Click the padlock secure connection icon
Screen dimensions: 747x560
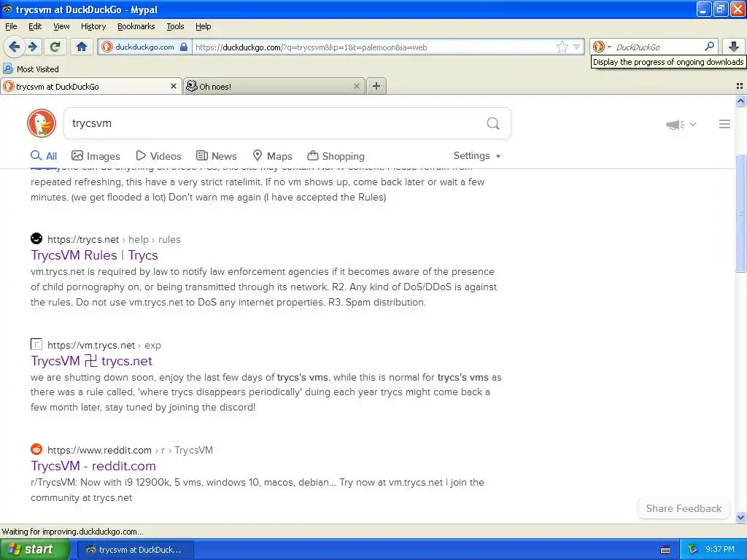[x=184, y=47]
